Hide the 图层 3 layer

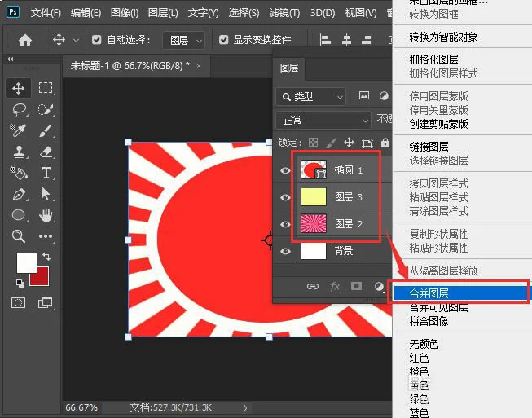tap(285, 197)
